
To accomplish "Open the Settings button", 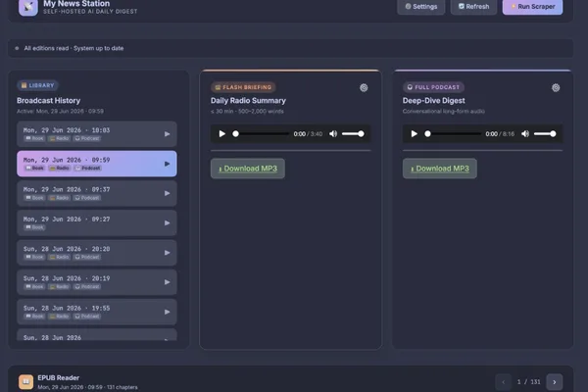I will click(x=421, y=7).
